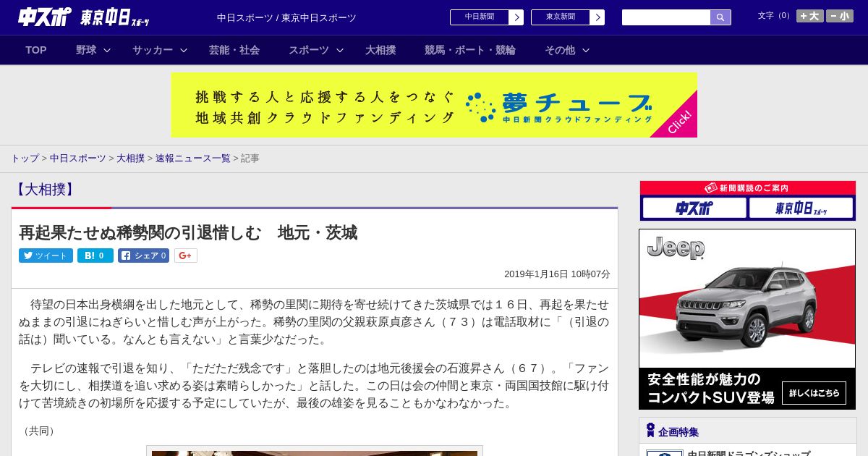Click the 中スポ logo in header
The image size is (868, 456).
pyautogui.click(x=45, y=17)
